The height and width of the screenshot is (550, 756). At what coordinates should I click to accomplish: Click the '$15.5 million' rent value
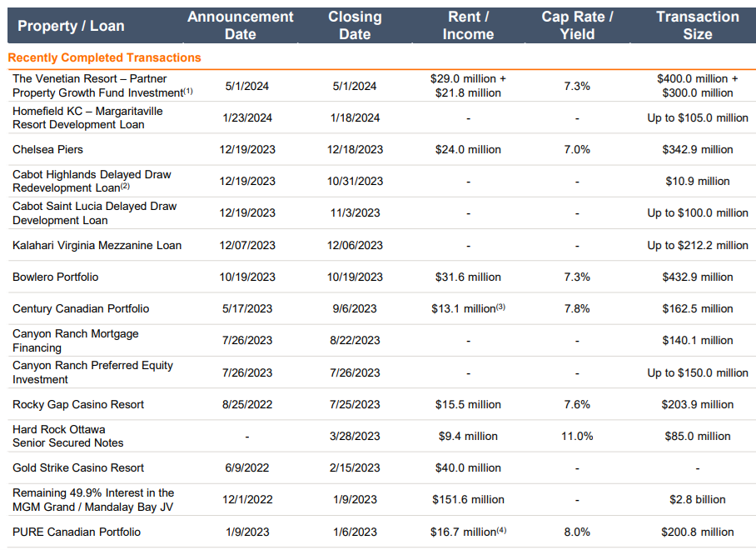[468, 404]
